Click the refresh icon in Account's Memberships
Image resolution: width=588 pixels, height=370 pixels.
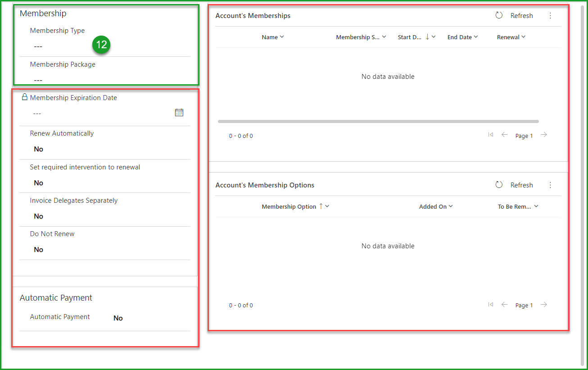(x=499, y=16)
